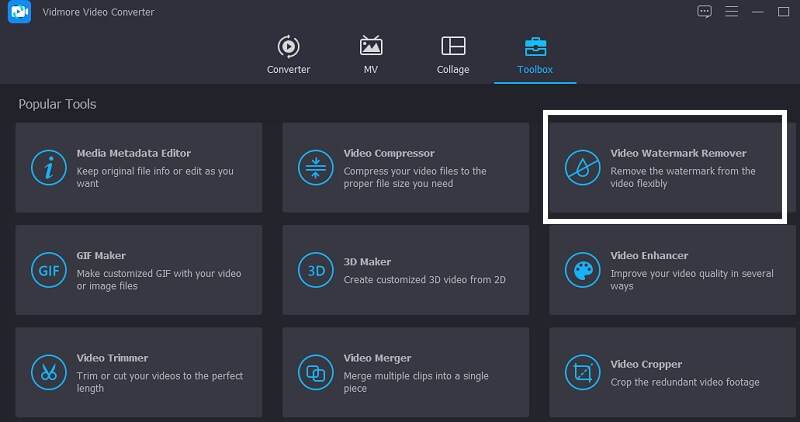Switch to the Converter tab
Image resolution: width=800 pixels, height=422 pixels.
288,55
